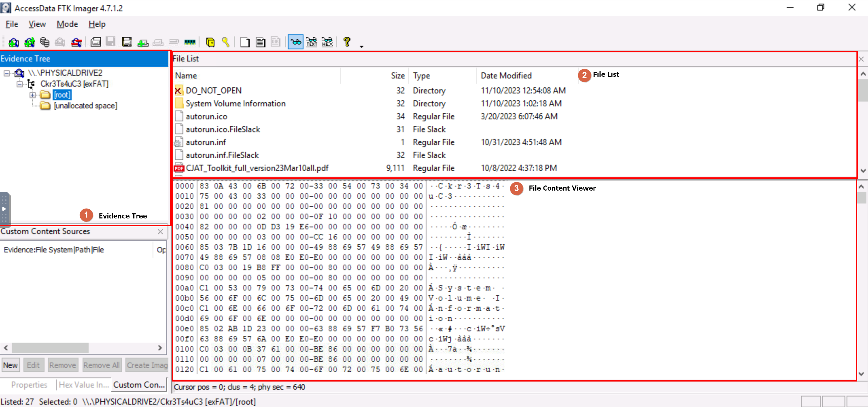Click the Capture Memory icon
The width and height of the screenshot is (868, 407).
click(x=190, y=42)
